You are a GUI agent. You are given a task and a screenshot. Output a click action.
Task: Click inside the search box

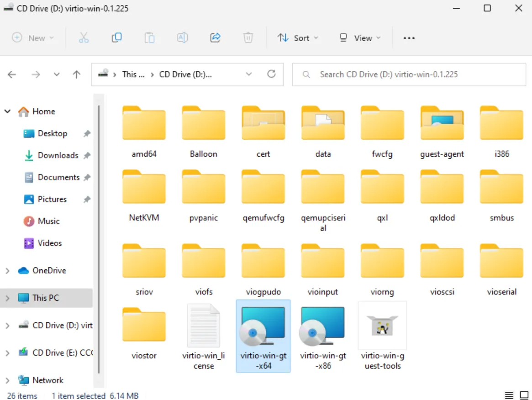click(x=409, y=74)
